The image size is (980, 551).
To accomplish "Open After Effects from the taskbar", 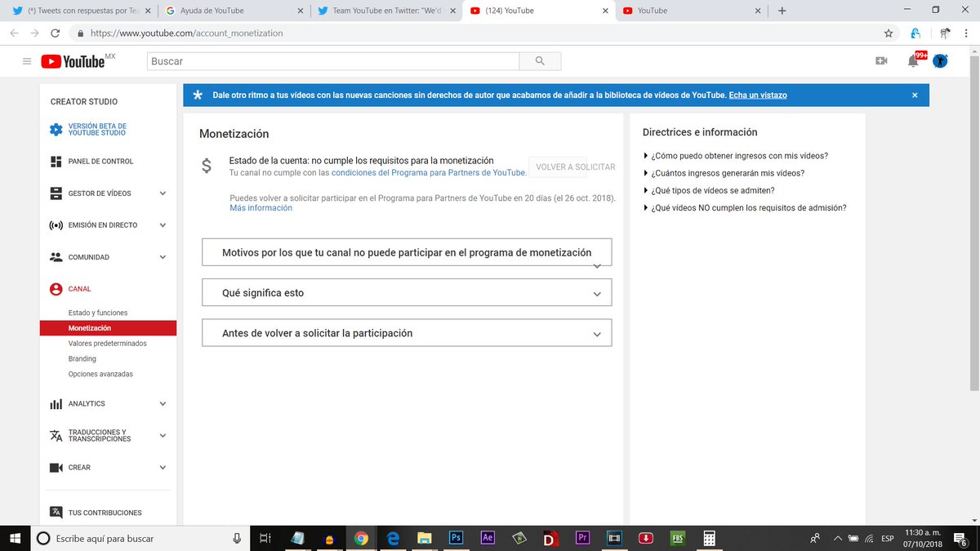I will pos(488,538).
